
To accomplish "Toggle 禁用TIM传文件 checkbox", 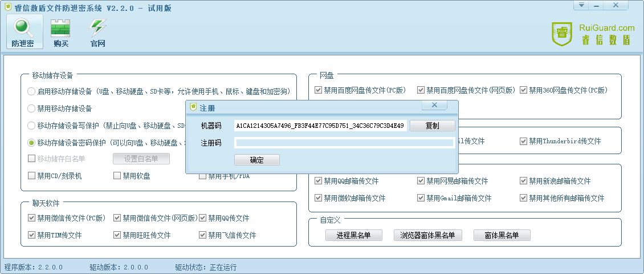I will (x=31, y=235).
